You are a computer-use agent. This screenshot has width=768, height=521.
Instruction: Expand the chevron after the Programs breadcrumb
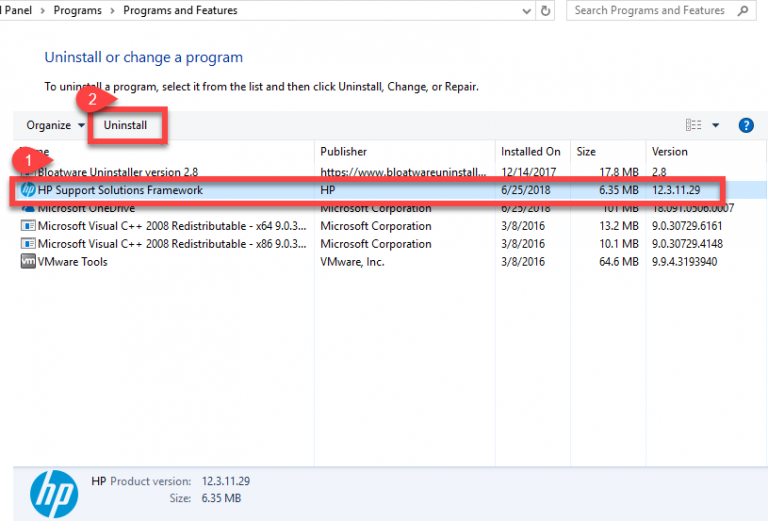point(113,11)
